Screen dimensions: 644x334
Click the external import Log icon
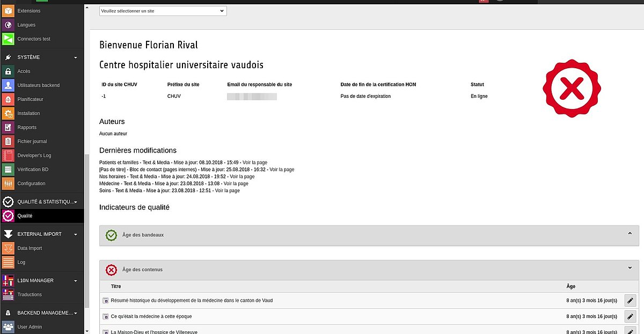click(8, 262)
